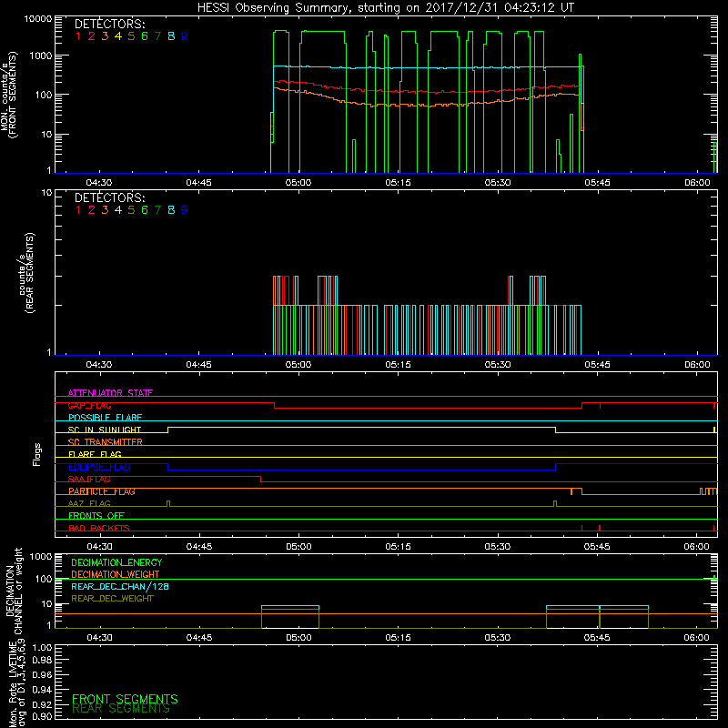Click the 05:00 time label under the Flags plot
This screenshot has width=728, height=728.
pos(298,547)
